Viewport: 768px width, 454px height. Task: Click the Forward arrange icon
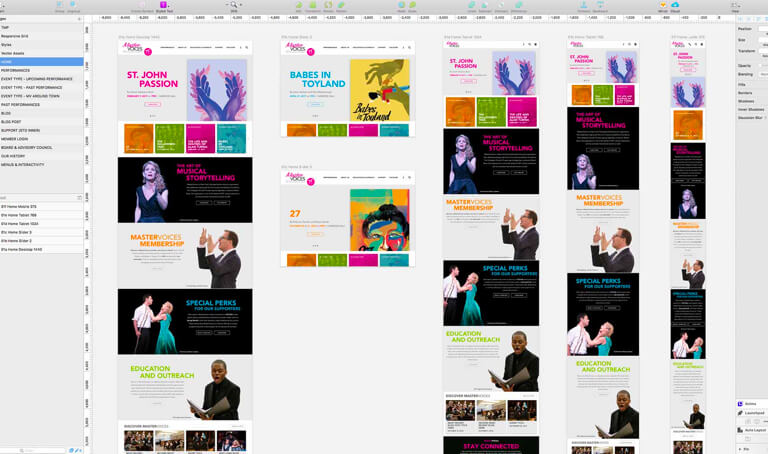(x=583, y=5)
